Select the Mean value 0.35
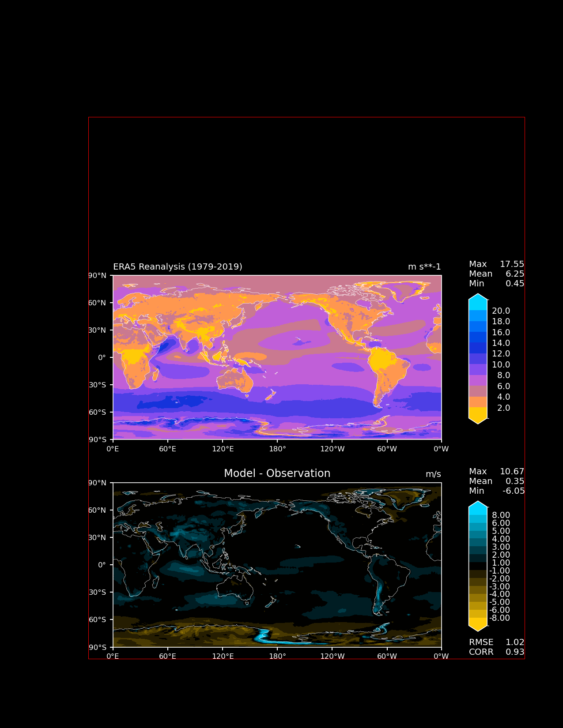The height and width of the screenshot is (728, 563). click(x=515, y=481)
